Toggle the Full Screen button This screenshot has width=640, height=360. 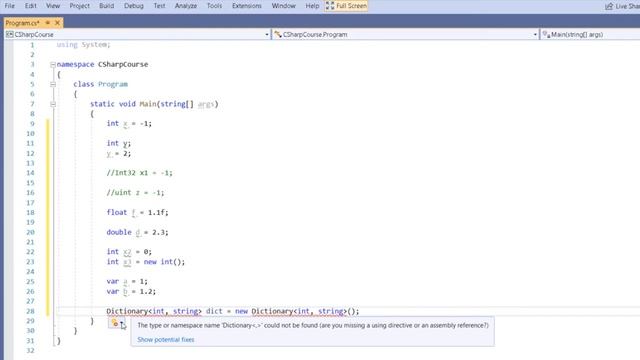[346, 6]
